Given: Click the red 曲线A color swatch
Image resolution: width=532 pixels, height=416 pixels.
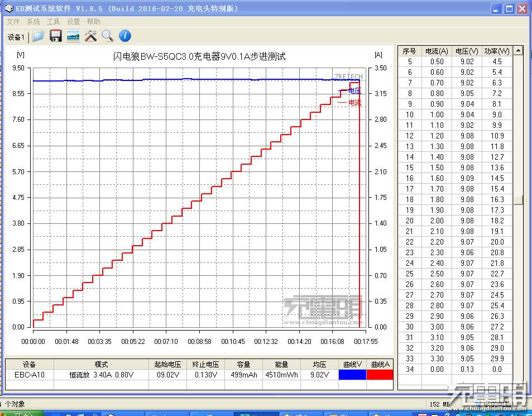Looking at the screenshot, I should pyautogui.click(x=380, y=375).
